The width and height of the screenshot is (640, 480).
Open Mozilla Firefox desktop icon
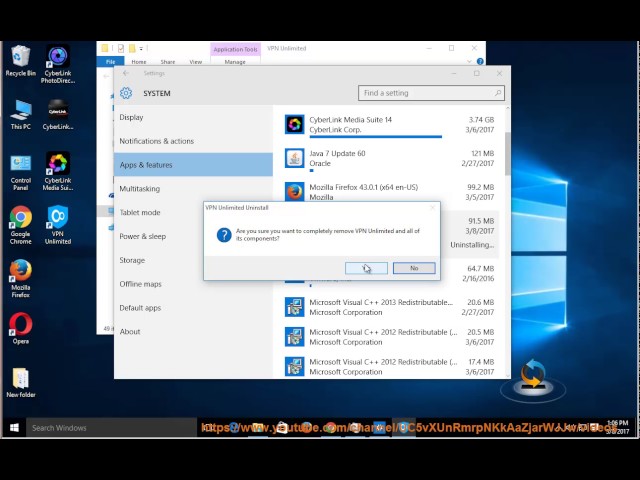[20, 273]
